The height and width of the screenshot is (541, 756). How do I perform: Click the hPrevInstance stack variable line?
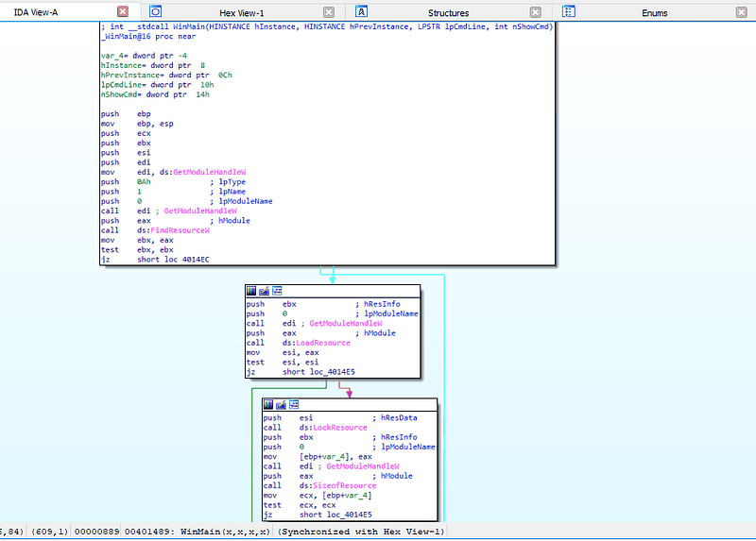[166, 76]
